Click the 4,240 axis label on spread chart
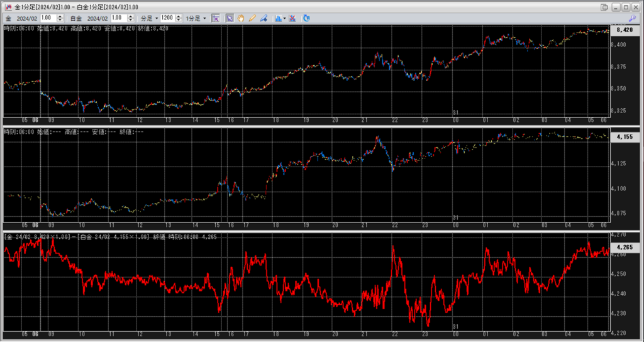This screenshot has width=644, height=342. 619,294
